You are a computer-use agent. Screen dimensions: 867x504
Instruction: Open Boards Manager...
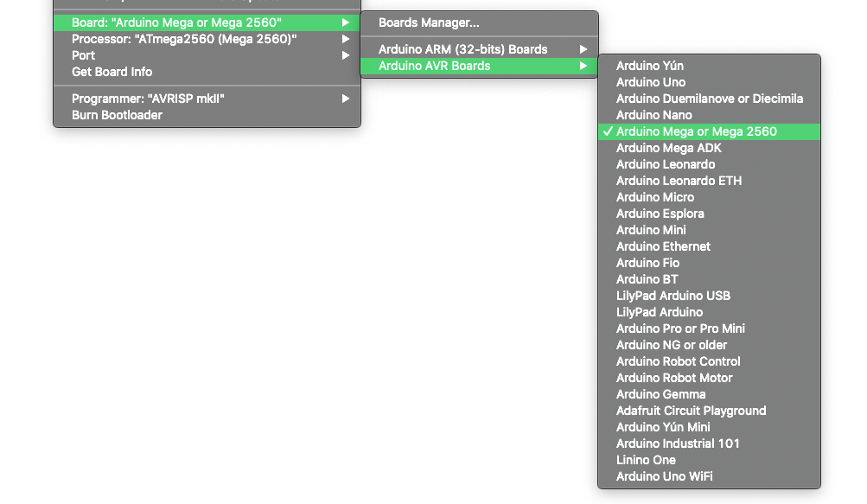click(479, 22)
